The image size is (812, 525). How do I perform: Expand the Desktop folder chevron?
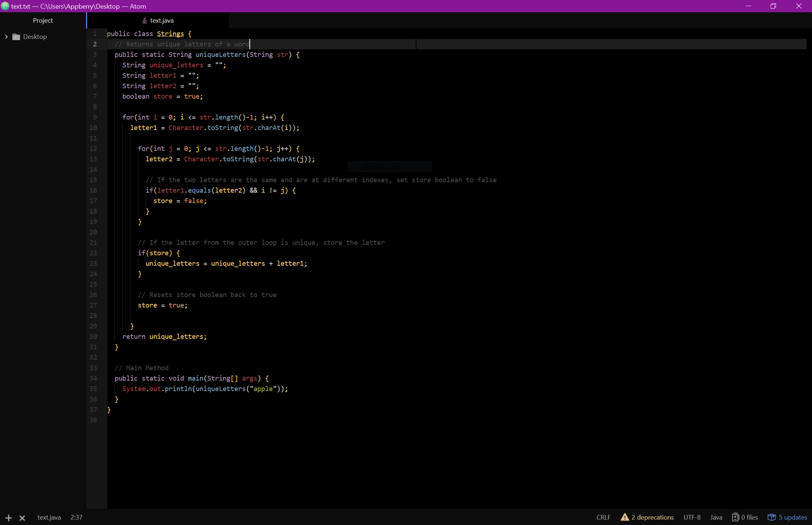[6, 37]
